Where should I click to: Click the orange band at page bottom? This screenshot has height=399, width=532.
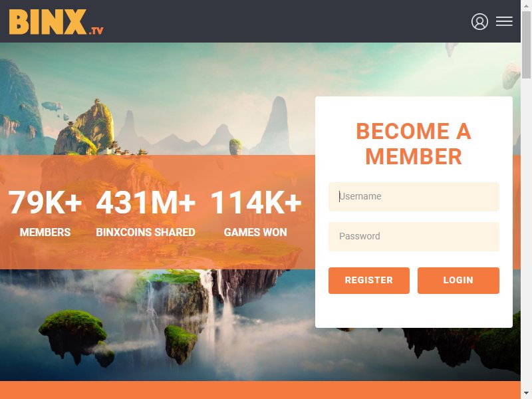click(260, 390)
